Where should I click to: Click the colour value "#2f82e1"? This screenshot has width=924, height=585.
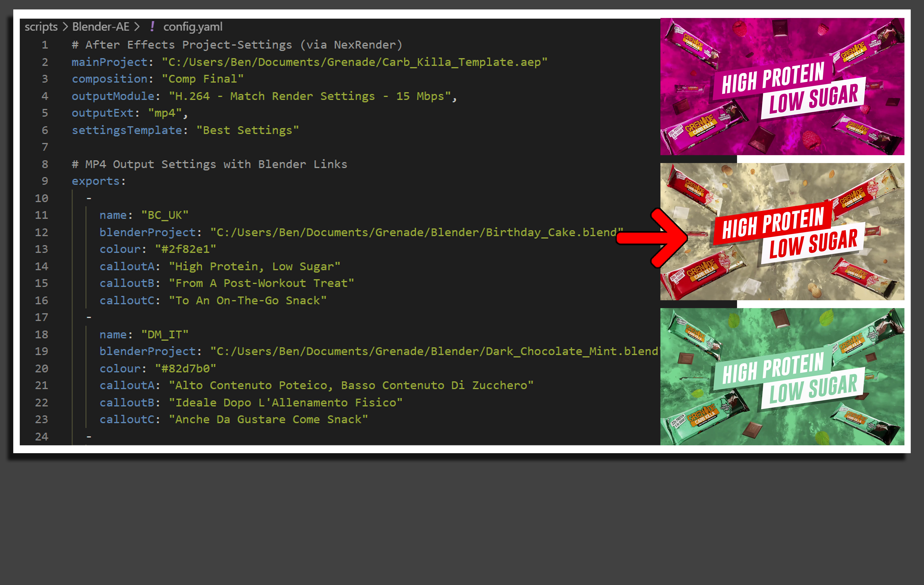point(185,249)
